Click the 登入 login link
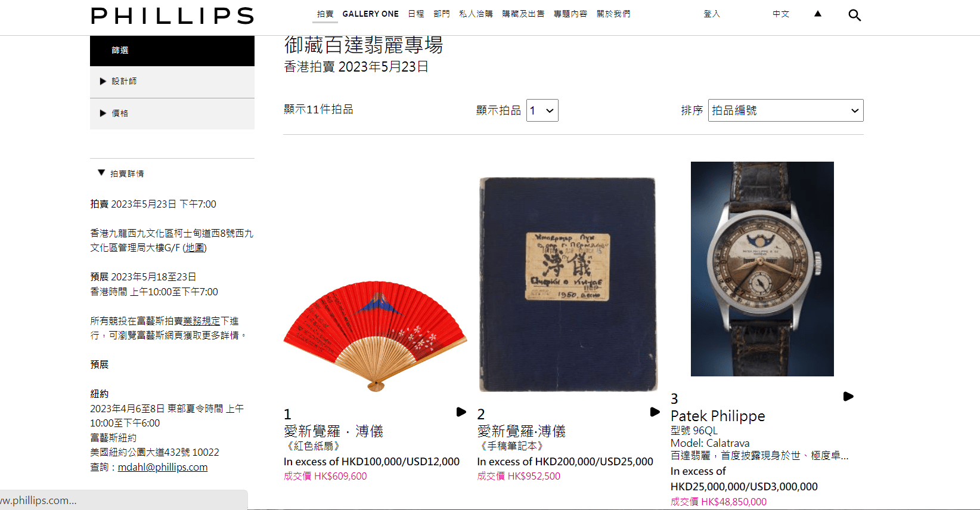This screenshot has width=980, height=510. click(712, 14)
